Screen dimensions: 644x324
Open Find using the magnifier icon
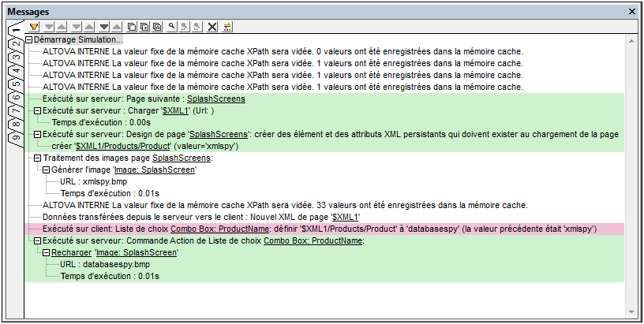coord(172,26)
